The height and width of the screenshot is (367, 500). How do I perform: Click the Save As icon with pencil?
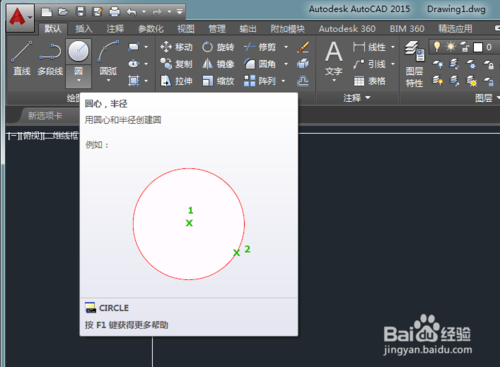coord(97,12)
